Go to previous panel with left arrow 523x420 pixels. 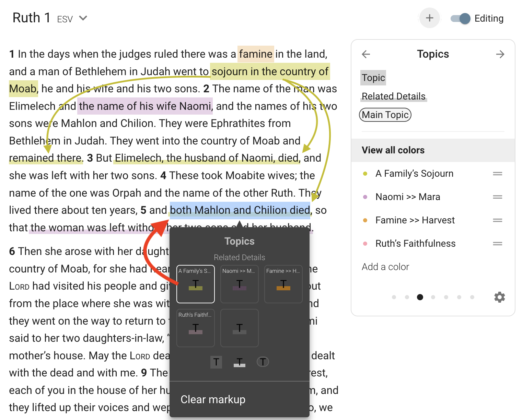tap(366, 54)
